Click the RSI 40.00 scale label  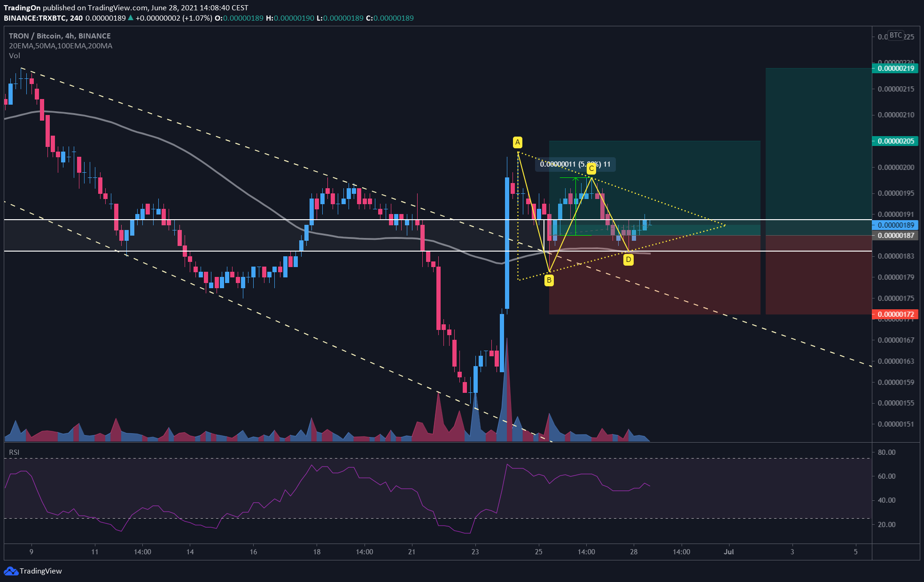coord(886,500)
